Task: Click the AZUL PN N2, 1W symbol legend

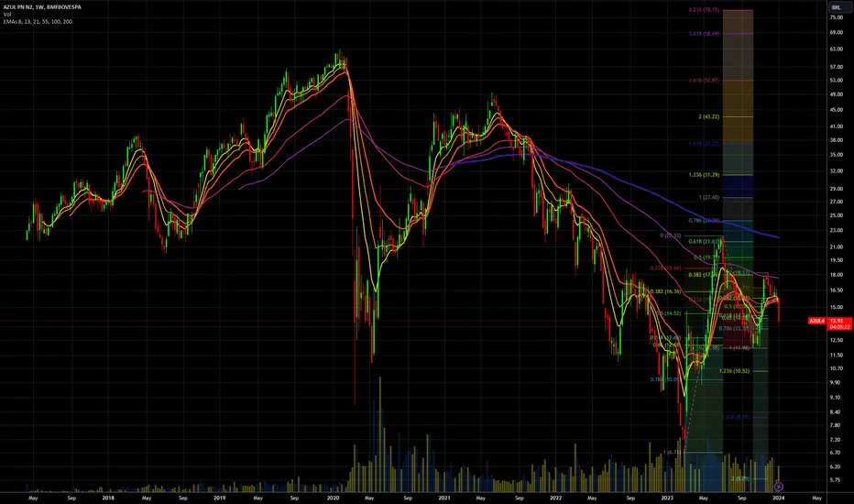Action: coord(42,7)
